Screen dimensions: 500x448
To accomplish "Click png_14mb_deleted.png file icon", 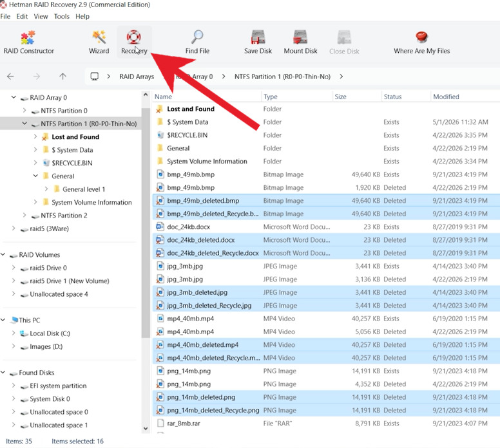I will pos(160,397).
